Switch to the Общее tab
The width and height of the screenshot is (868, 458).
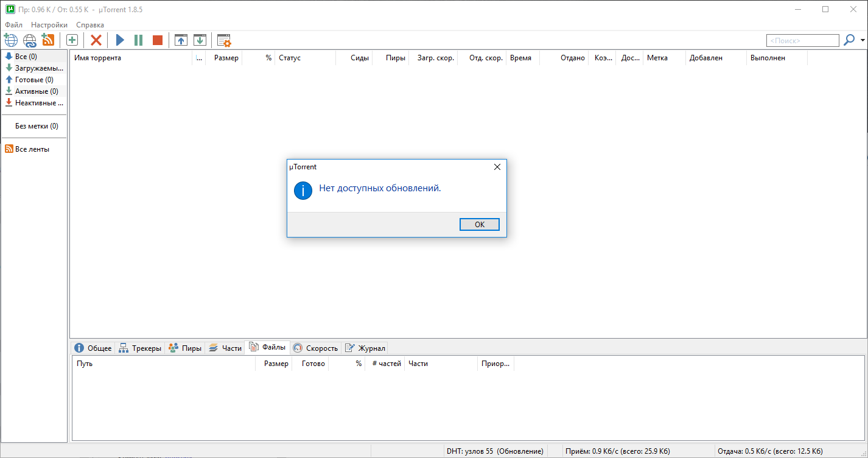tap(93, 348)
